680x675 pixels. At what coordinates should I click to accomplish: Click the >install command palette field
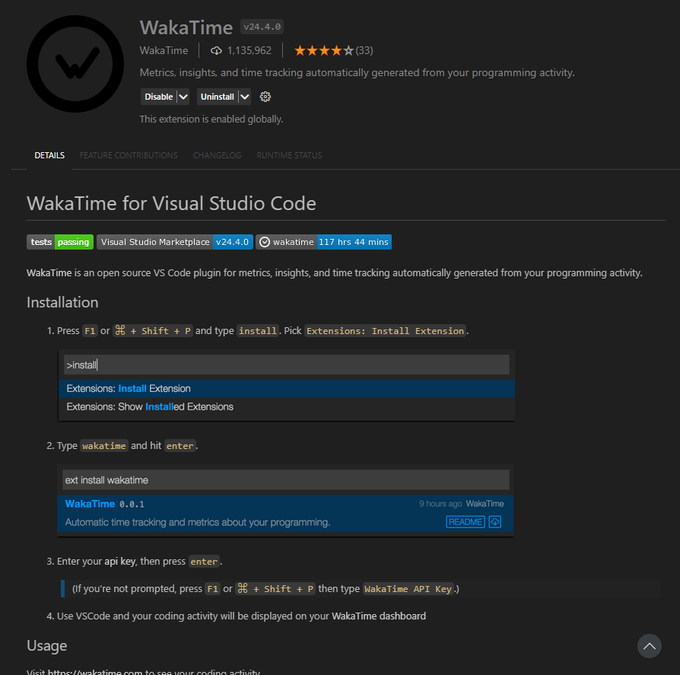click(x=287, y=365)
